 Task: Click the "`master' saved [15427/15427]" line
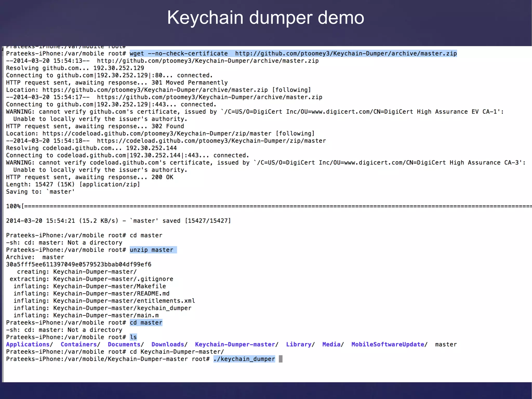pos(118,221)
